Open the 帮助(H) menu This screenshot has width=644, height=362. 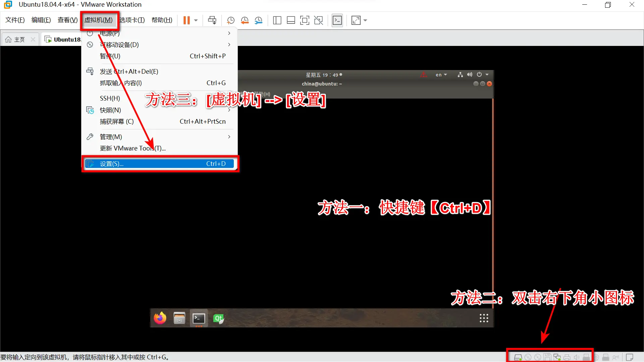pos(162,20)
